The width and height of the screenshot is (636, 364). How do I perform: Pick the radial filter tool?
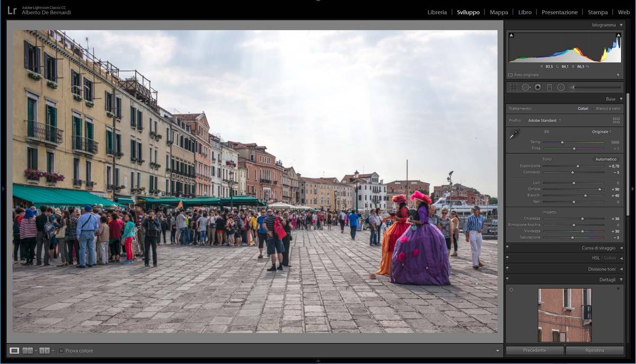pos(561,87)
